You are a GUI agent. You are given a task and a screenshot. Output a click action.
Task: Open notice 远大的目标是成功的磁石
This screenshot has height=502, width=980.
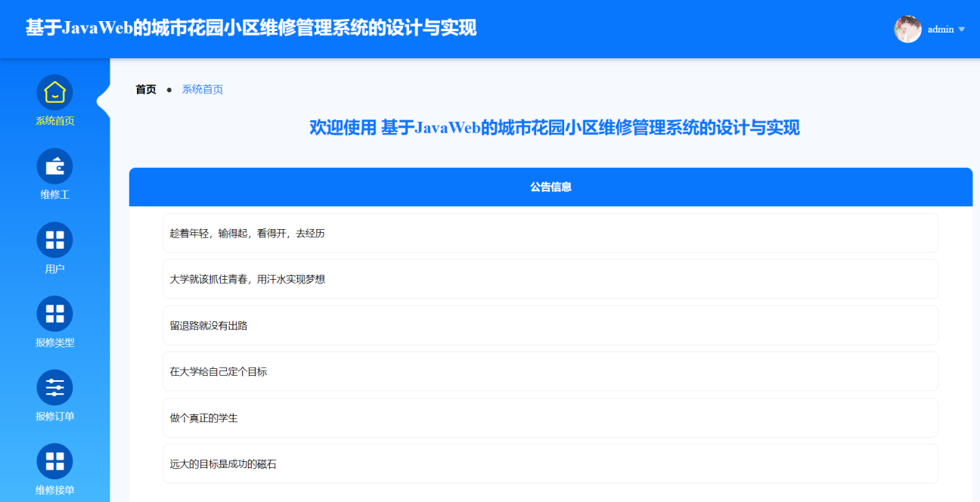coord(550,463)
